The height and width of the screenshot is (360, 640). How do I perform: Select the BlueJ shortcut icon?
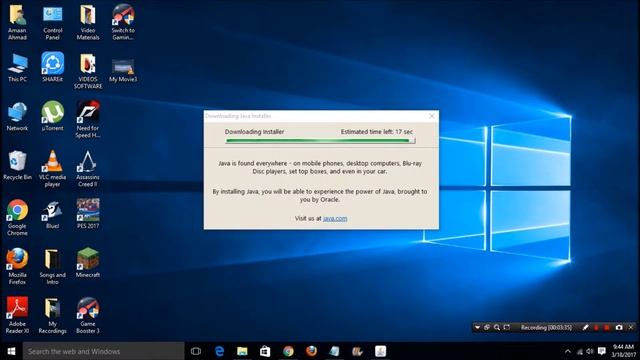pos(53,215)
